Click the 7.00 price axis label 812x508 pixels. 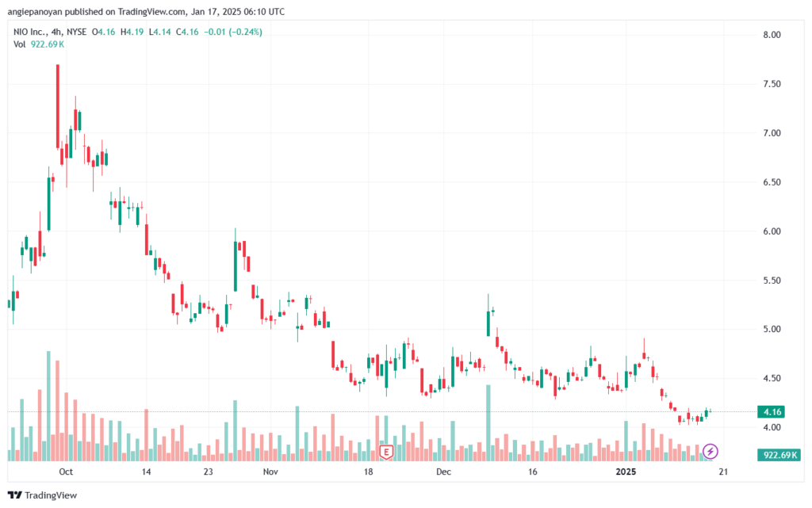click(x=772, y=133)
